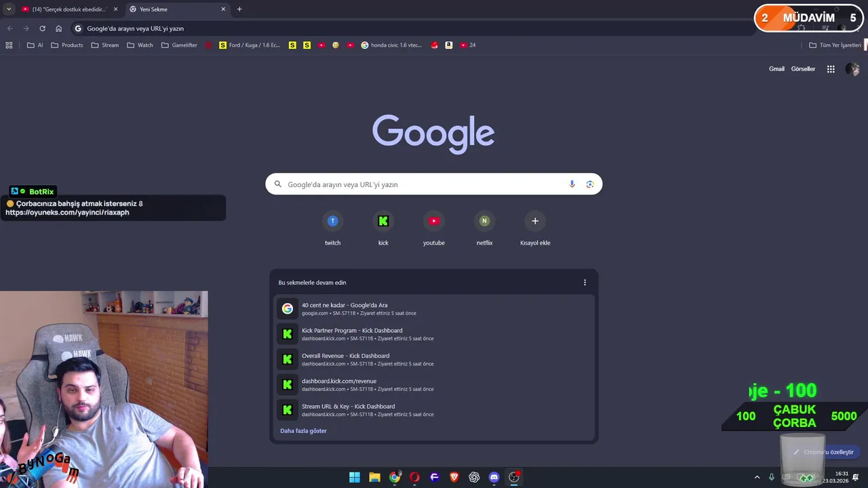Screen dimensions: 868x488
Task: Open the Google apps grid
Action: pos(831,69)
